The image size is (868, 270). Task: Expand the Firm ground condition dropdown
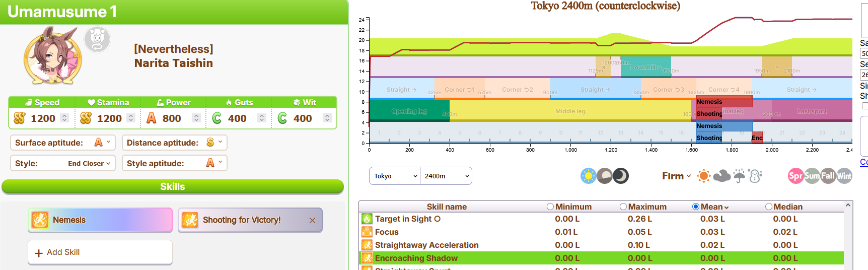(x=676, y=176)
